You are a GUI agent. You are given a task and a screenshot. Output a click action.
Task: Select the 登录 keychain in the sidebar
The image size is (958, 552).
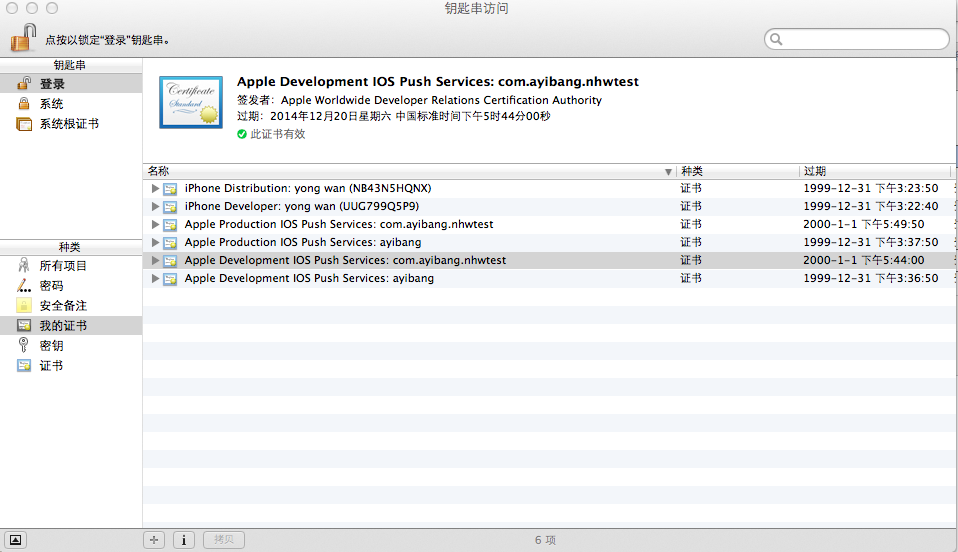click(71, 84)
